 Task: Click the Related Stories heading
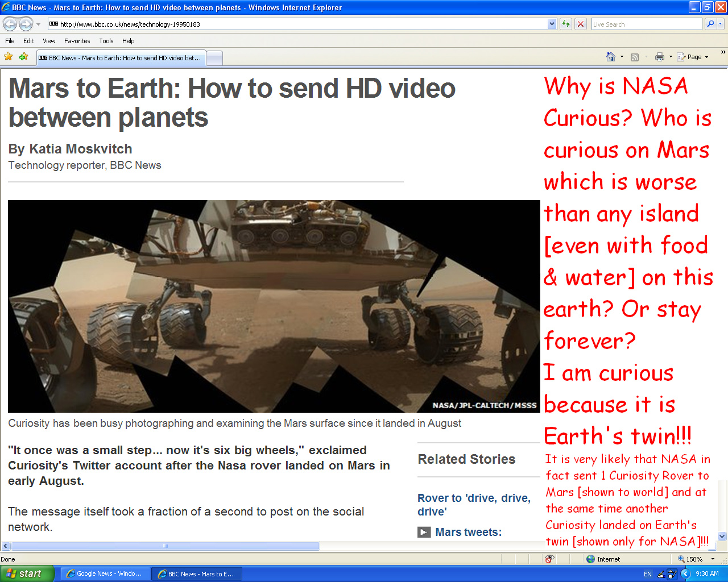click(466, 459)
